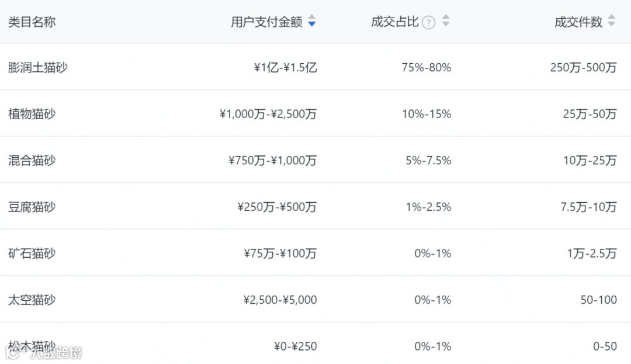Click the help question mark beside 成交占比

(428, 23)
